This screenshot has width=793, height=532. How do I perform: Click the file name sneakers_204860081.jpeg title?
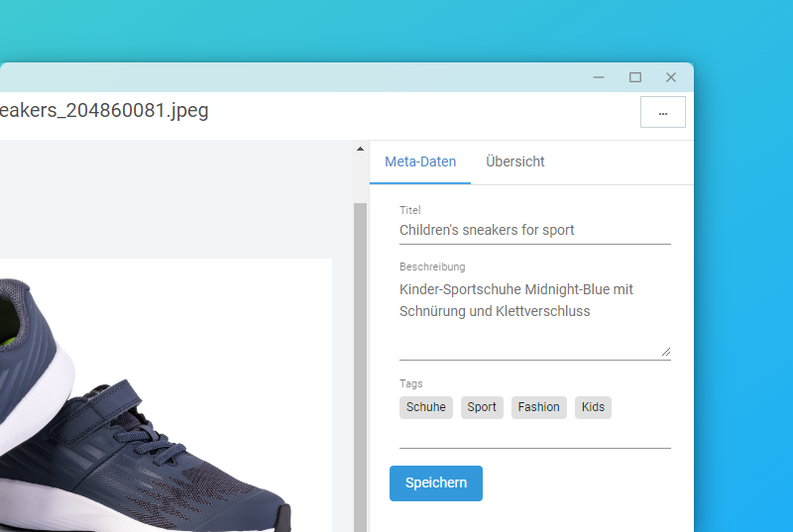[x=104, y=111]
